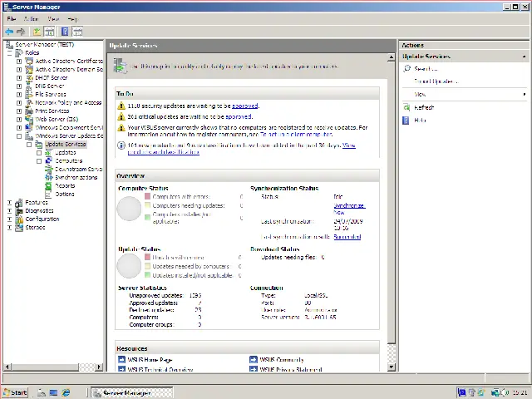Click the Start button
The image size is (532, 399).
point(16,392)
